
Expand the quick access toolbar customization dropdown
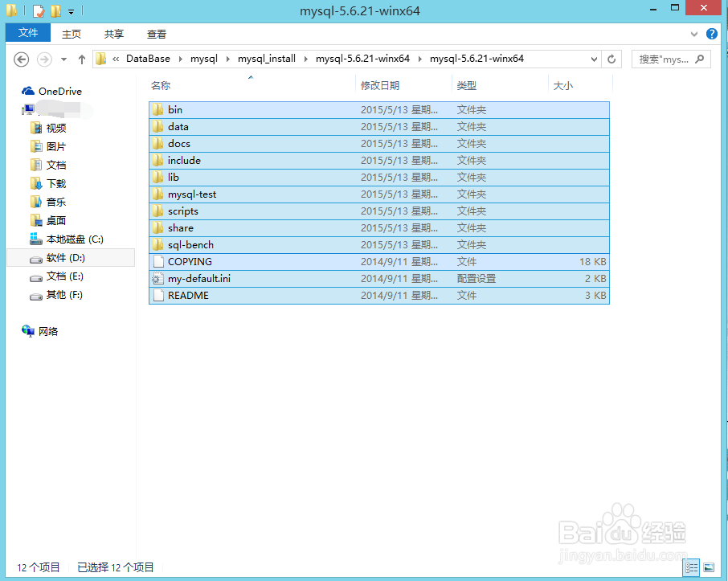(69, 10)
